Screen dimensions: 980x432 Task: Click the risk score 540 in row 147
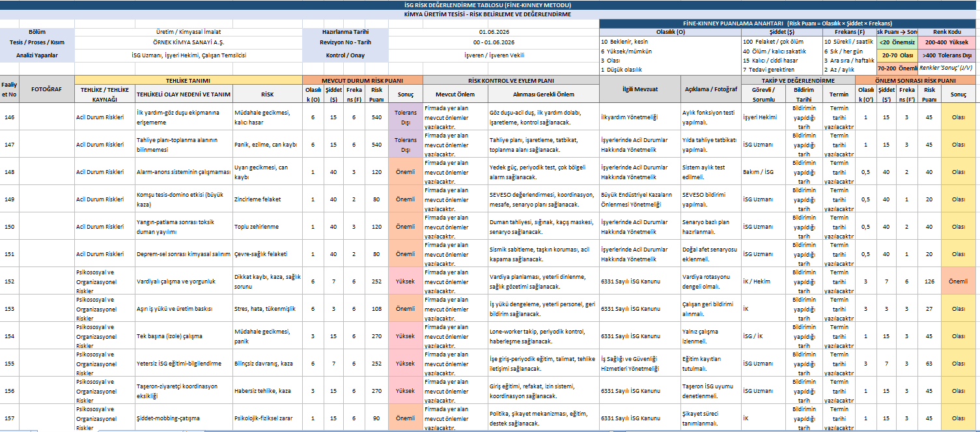376,144
